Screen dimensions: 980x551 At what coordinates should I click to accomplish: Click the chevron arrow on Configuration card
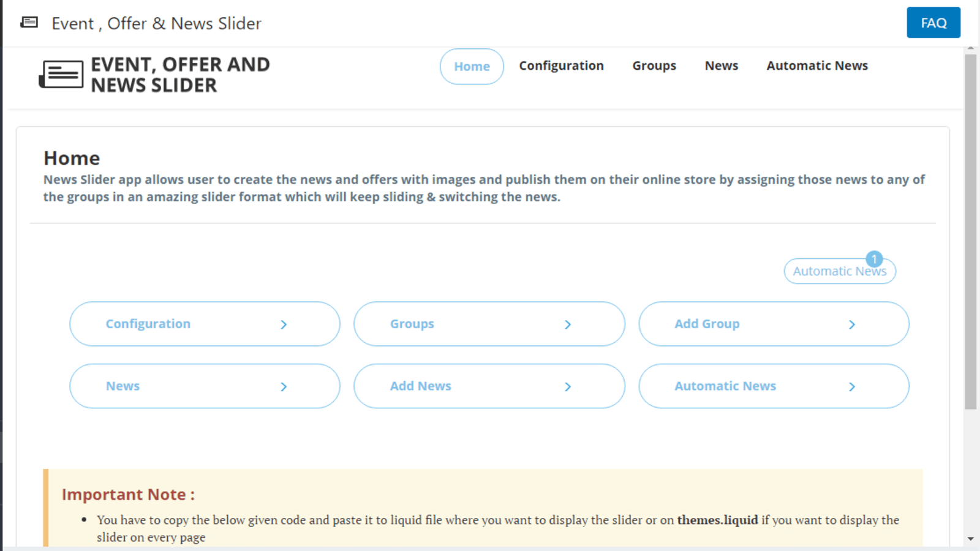coord(284,324)
